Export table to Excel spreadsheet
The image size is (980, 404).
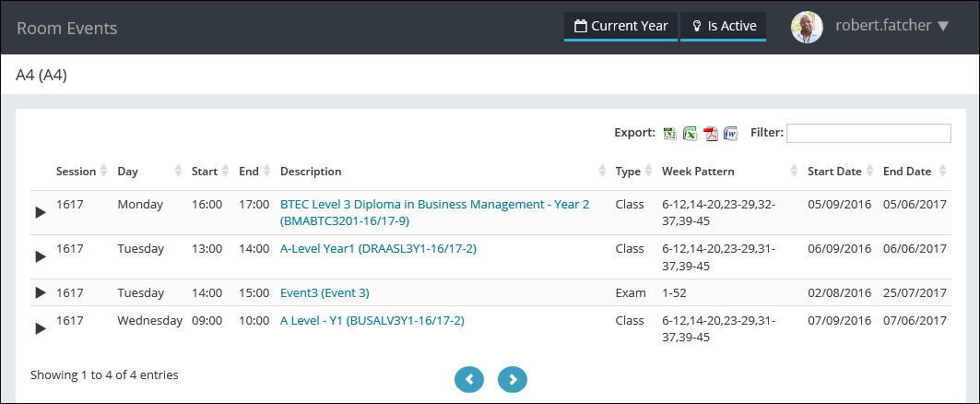point(690,134)
